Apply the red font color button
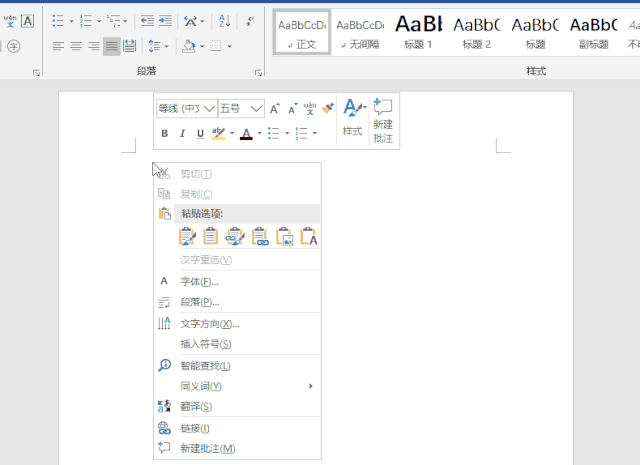The width and height of the screenshot is (640, 465). (x=245, y=133)
